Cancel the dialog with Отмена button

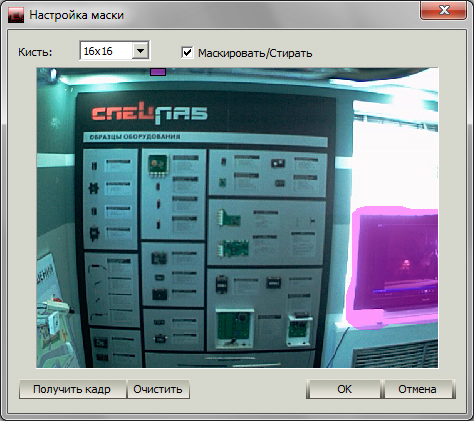point(418,389)
